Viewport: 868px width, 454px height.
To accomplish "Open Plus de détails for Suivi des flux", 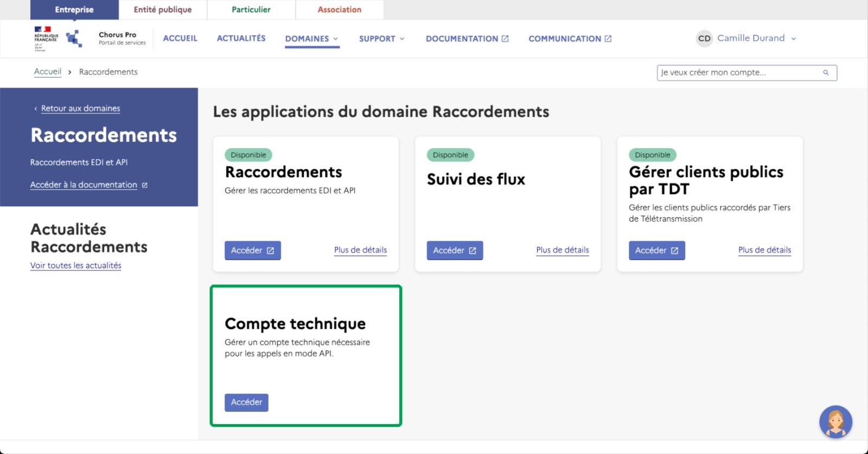I will (x=563, y=250).
